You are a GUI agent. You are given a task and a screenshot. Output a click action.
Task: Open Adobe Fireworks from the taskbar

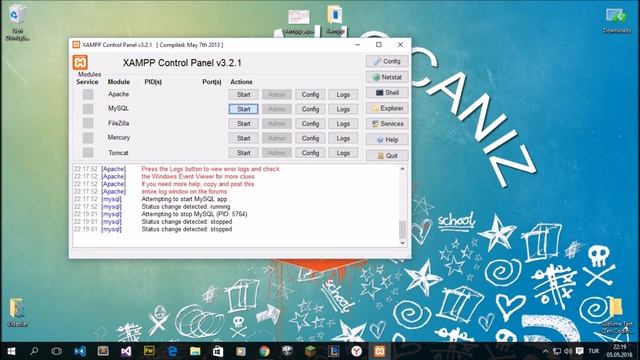click(x=149, y=351)
